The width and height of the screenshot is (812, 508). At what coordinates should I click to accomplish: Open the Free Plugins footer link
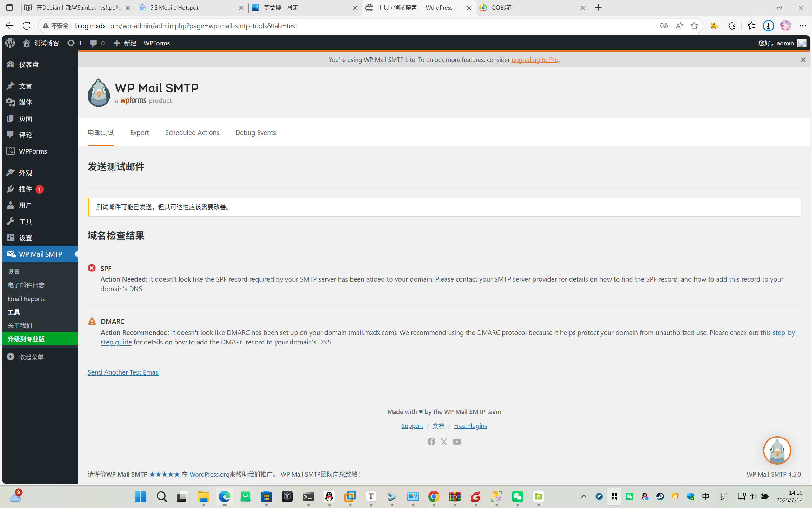(x=470, y=426)
